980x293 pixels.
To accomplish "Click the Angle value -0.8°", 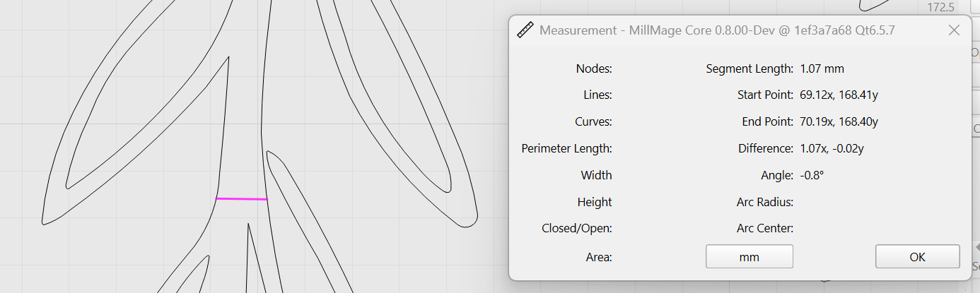I will pos(812,175).
